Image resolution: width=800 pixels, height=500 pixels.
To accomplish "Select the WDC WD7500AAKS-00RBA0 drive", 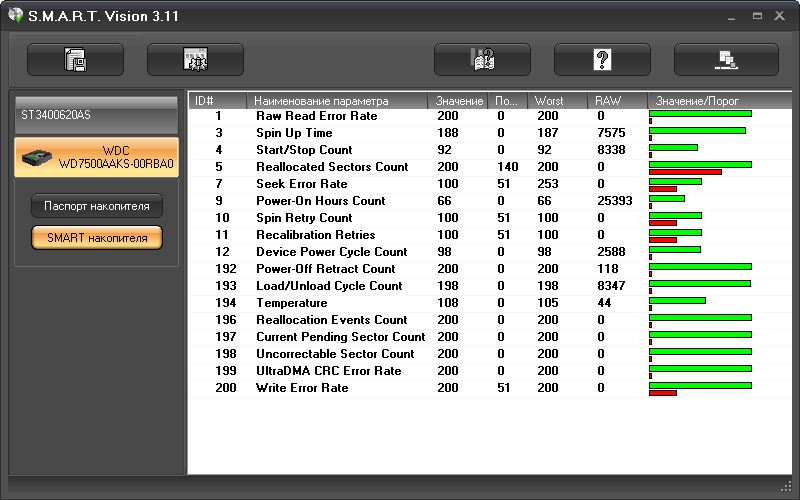I will pyautogui.click(x=96, y=157).
